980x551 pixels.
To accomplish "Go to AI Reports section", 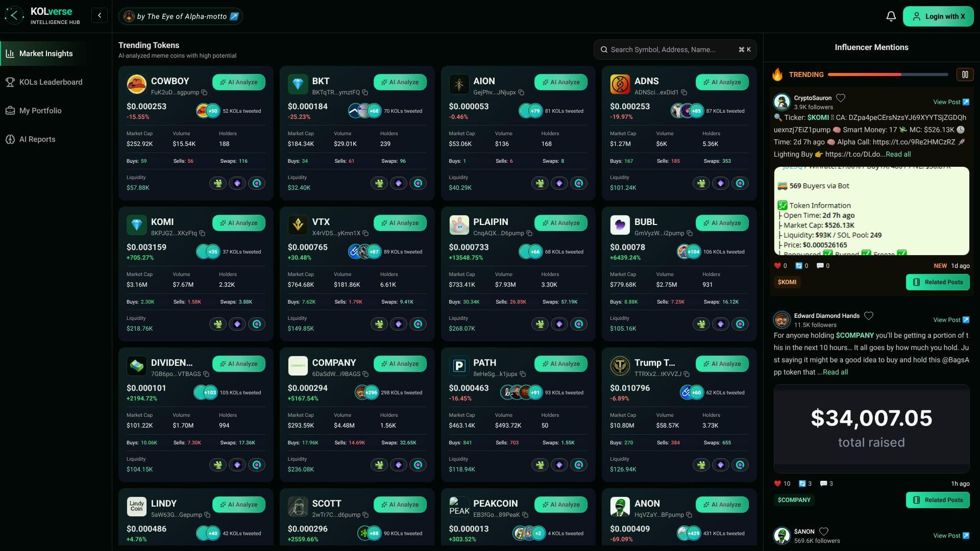I will click(37, 139).
